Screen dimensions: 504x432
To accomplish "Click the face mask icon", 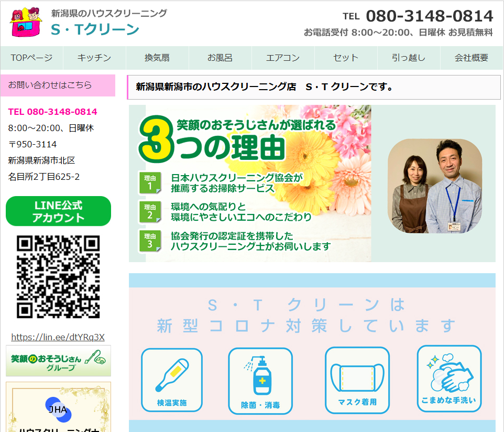I will pos(357,380).
